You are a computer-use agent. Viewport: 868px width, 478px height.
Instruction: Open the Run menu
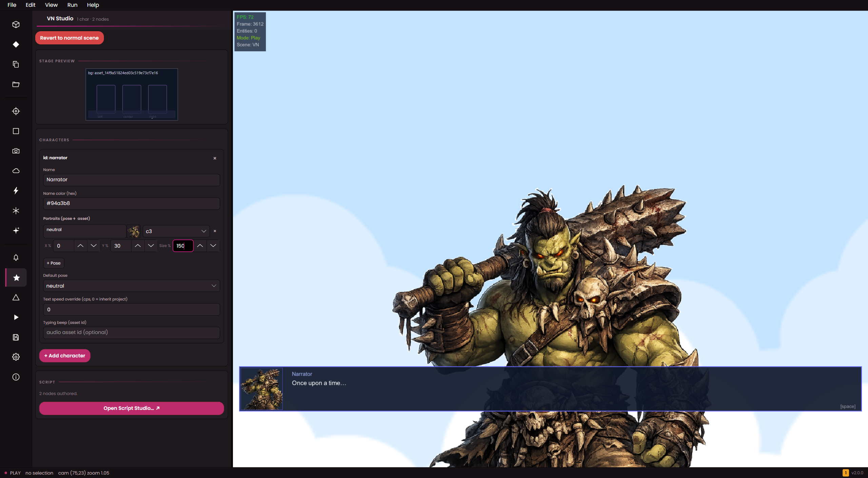pyautogui.click(x=72, y=5)
